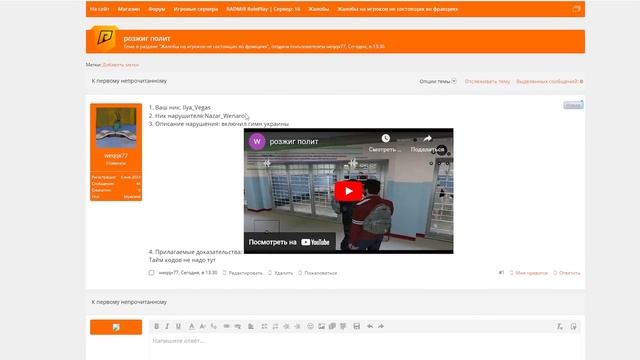Screen dimensions: 640x360
Task: Redo the last edit in editor
Action: click(381, 326)
